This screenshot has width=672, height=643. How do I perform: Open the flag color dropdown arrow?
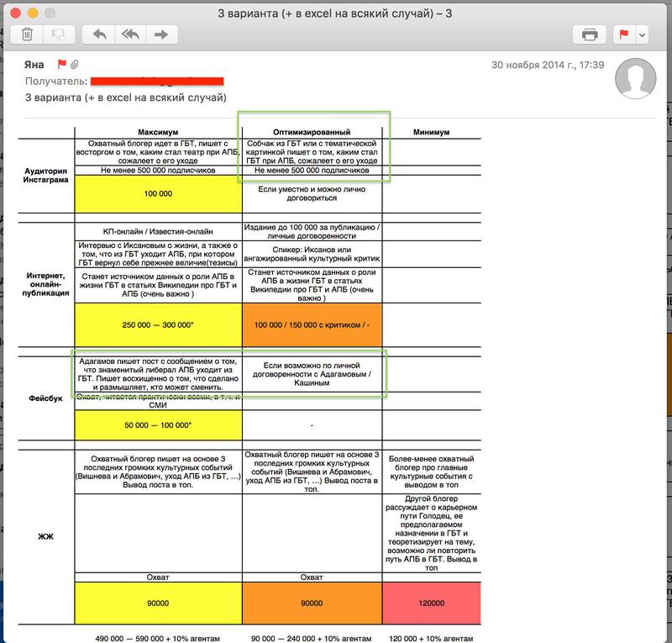point(642,34)
